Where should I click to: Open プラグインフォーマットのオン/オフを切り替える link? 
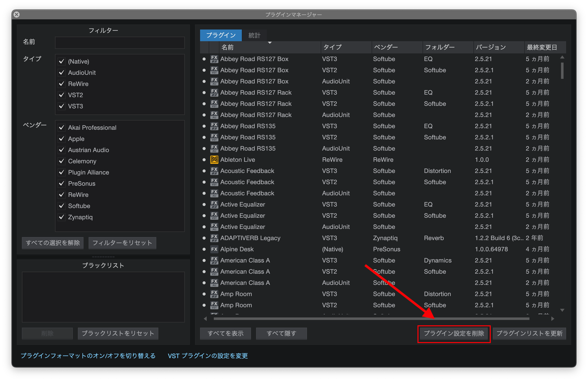coord(88,356)
